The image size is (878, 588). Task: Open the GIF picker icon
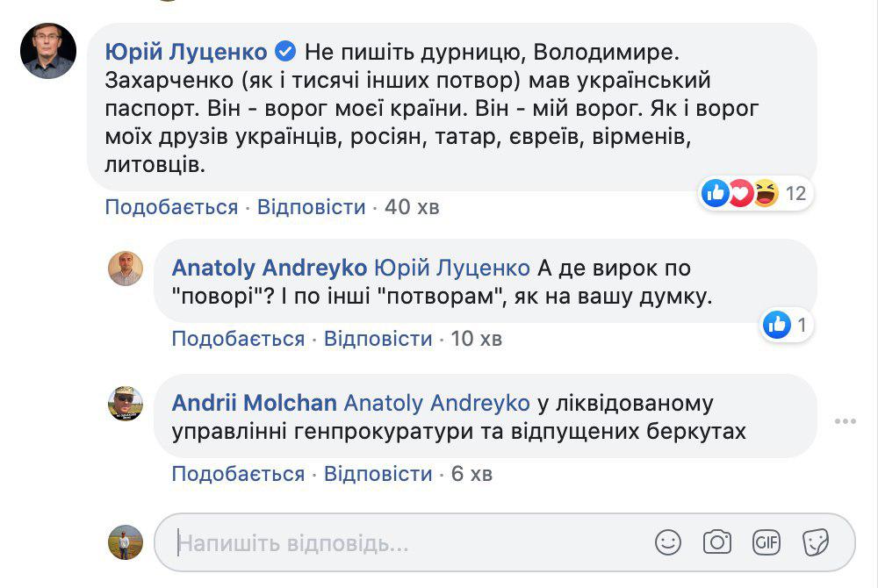click(x=766, y=542)
